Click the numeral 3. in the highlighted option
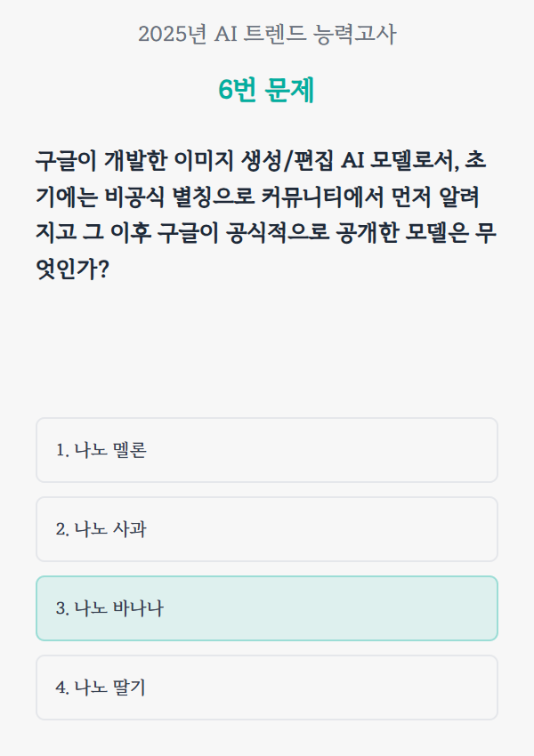 [x=62, y=609]
